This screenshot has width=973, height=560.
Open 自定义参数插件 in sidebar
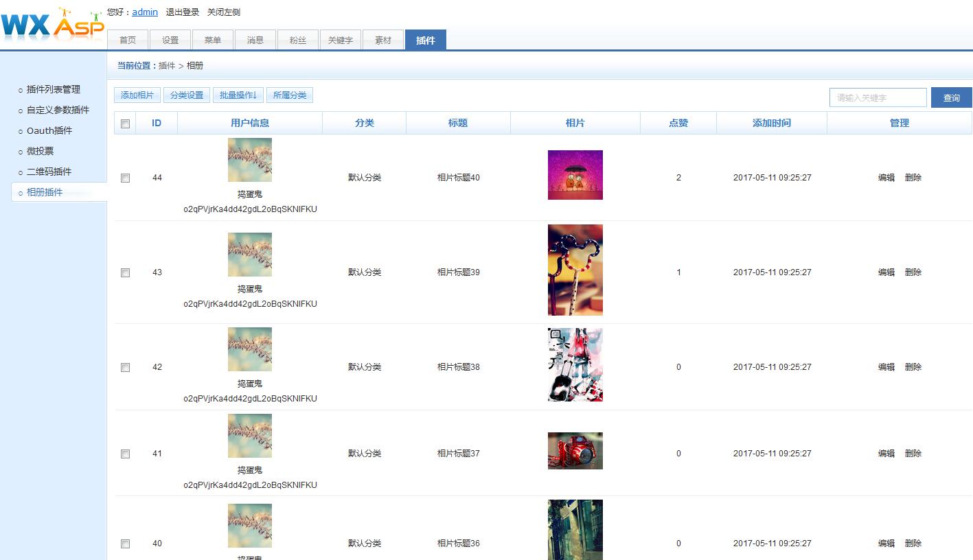click(x=58, y=110)
